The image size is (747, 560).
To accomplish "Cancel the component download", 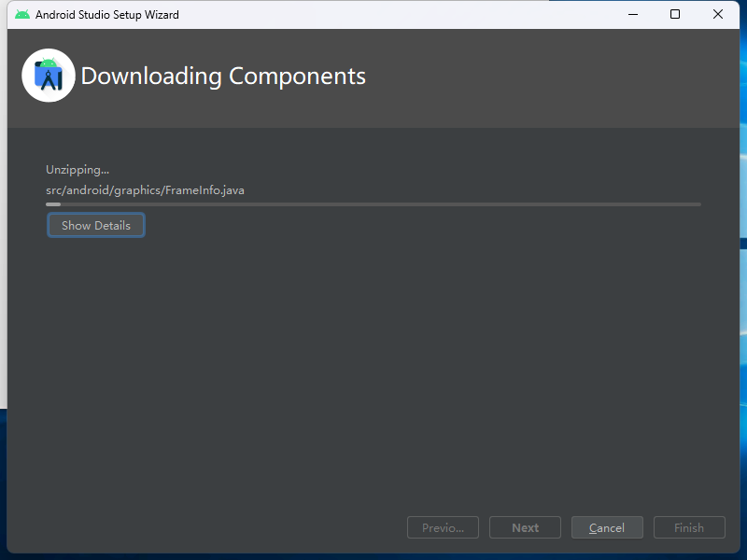I will [607, 527].
